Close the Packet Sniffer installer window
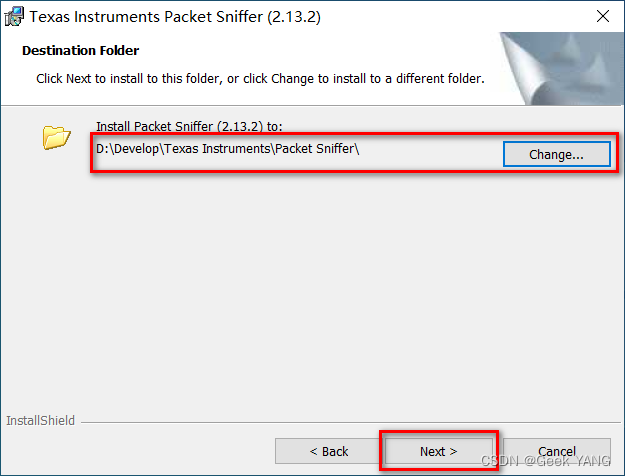This screenshot has height=476, width=625. [603, 17]
